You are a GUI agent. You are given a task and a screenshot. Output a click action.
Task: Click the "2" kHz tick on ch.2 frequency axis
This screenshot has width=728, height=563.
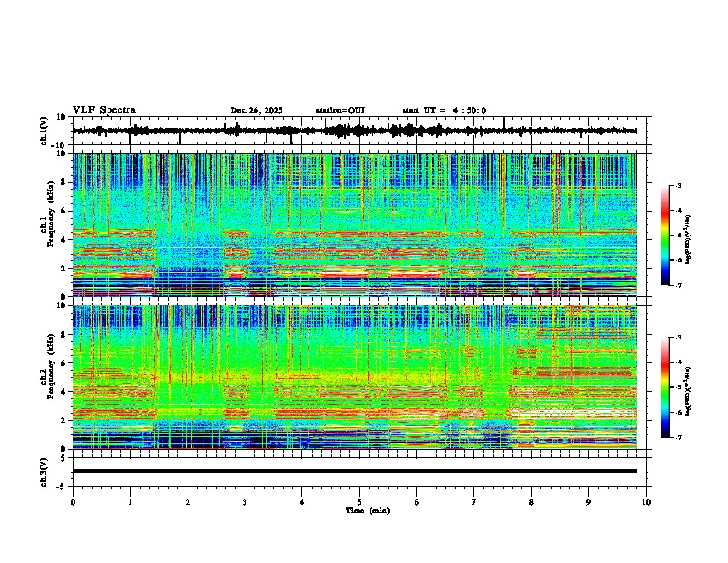point(63,420)
